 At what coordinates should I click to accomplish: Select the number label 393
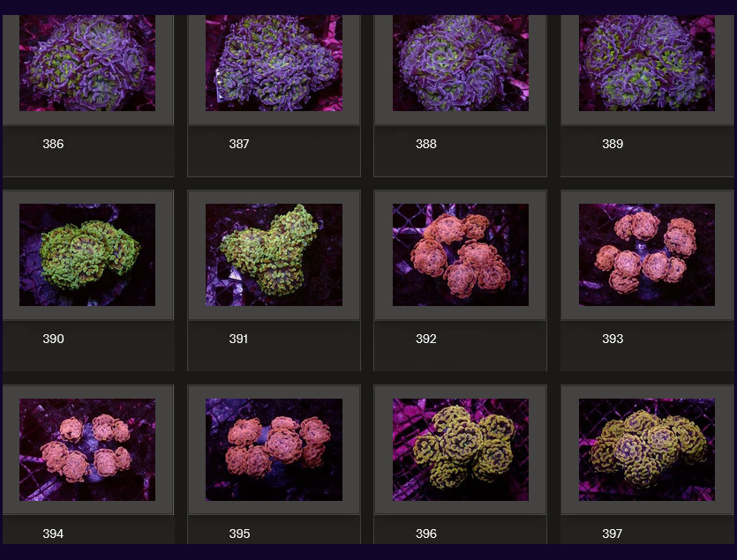pyautogui.click(x=613, y=339)
